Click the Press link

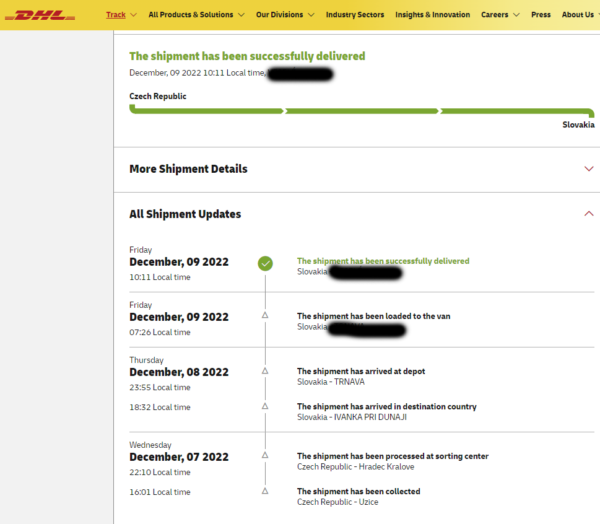click(540, 15)
